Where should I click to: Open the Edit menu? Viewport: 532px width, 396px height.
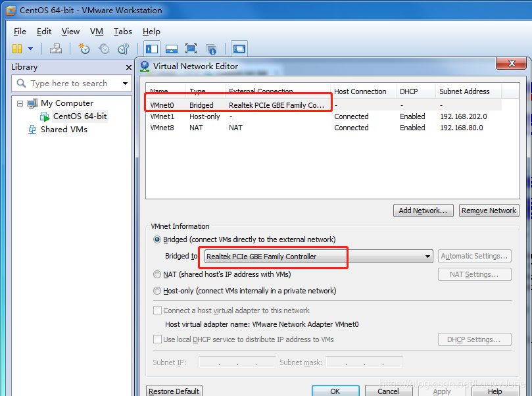click(44, 32)
